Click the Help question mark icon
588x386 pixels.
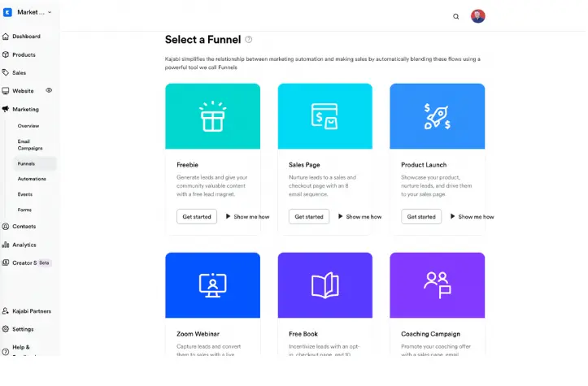(x=6, y=352)
